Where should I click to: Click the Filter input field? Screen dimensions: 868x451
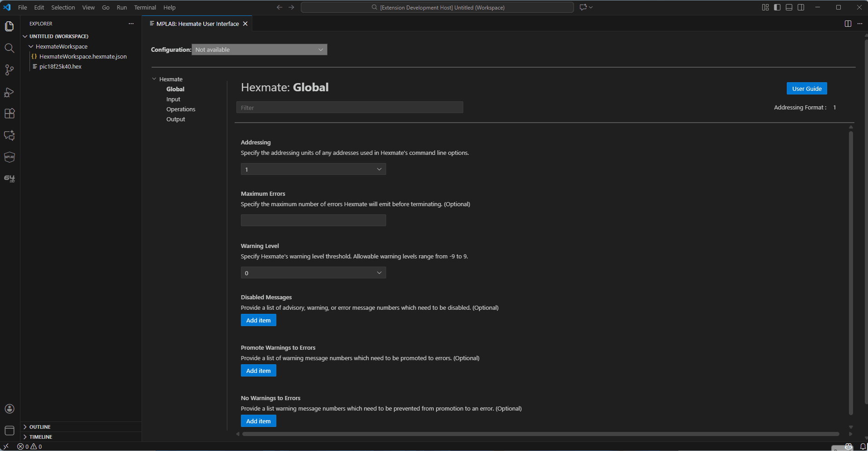coord(349,107)
